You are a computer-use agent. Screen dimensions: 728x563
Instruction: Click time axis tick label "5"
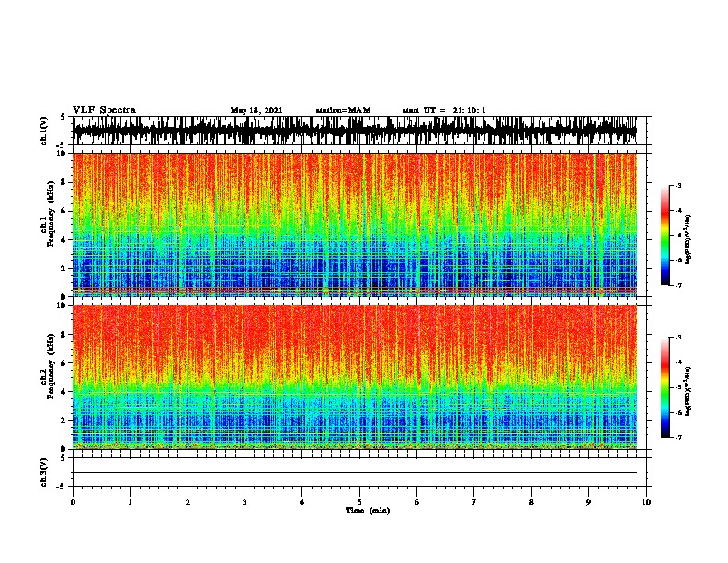point(359,502)
